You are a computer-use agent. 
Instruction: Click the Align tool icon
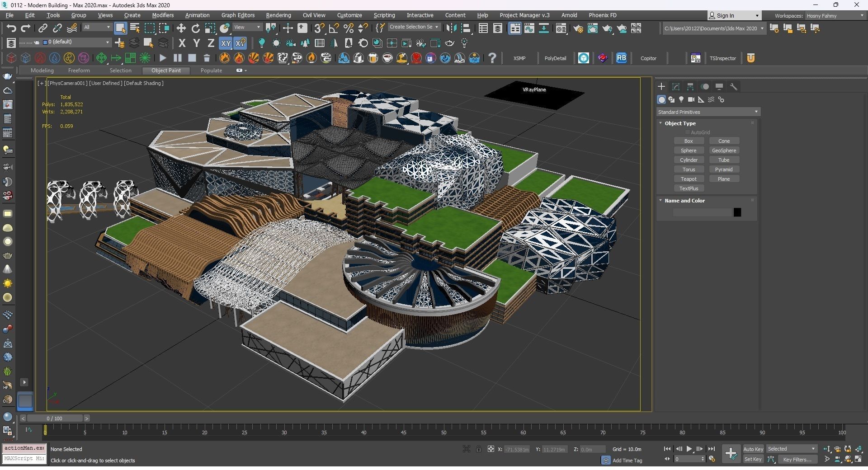[x=466, y=28]
